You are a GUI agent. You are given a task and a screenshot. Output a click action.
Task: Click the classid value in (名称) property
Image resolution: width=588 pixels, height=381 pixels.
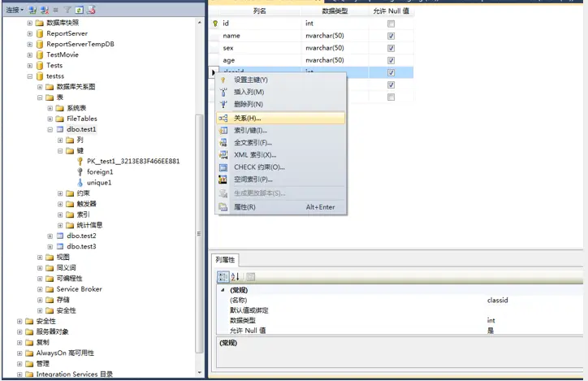[497, 301]
